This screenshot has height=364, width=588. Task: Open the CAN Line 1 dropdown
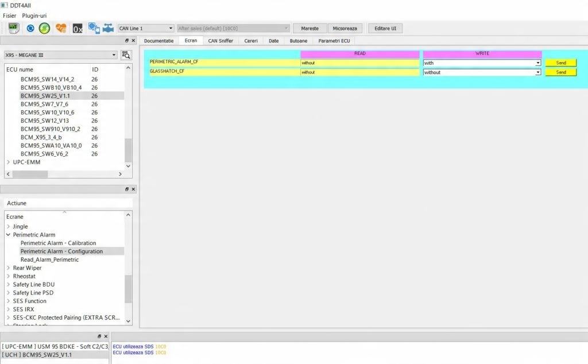click(x=145, y=28)
